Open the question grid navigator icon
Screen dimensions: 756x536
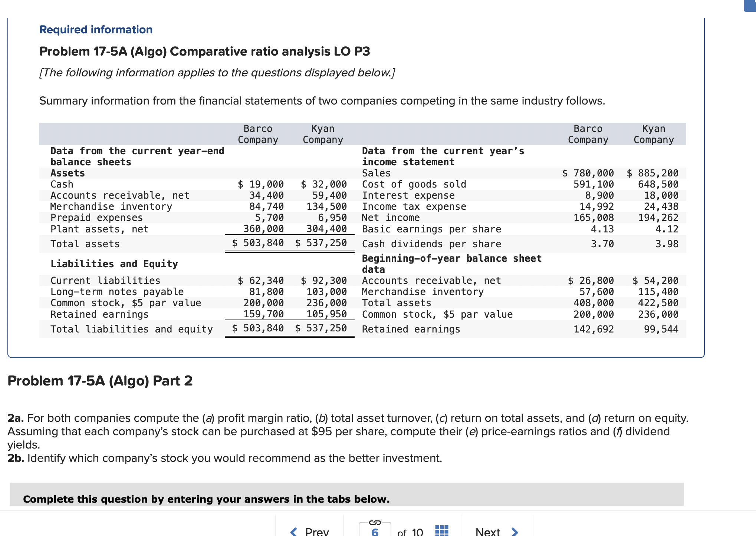[x=441, y=530]
